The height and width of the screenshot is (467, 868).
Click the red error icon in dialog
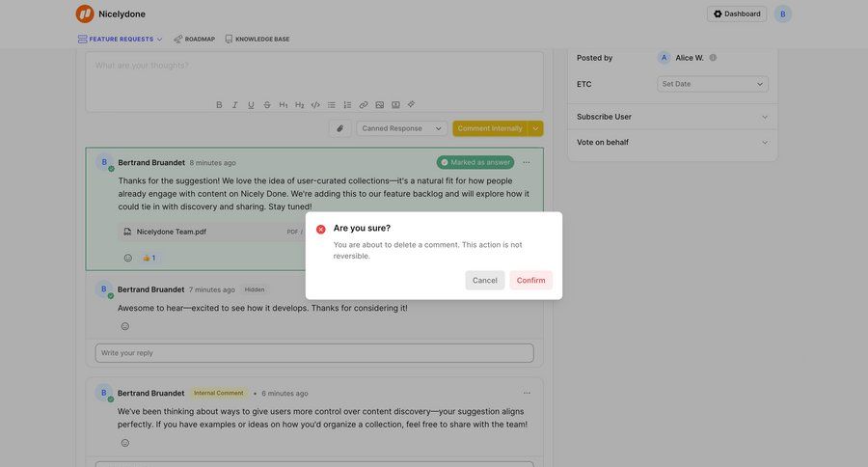[320, 230]
